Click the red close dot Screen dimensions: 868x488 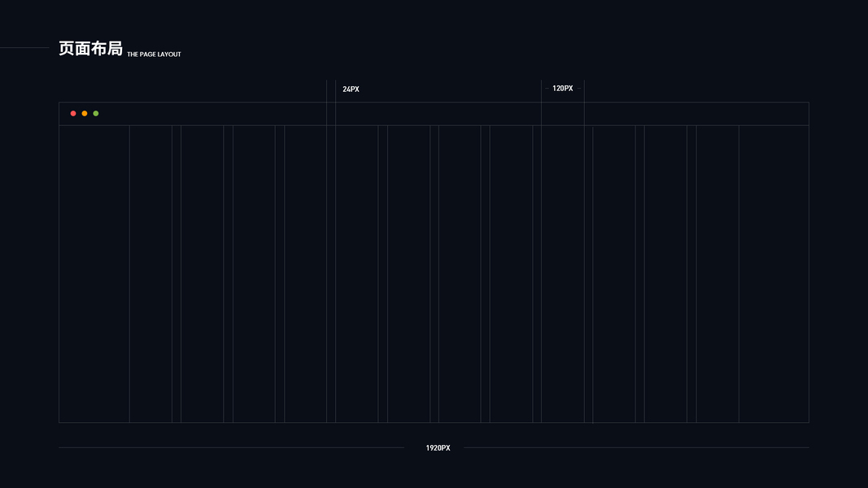[x=73, y=113]
